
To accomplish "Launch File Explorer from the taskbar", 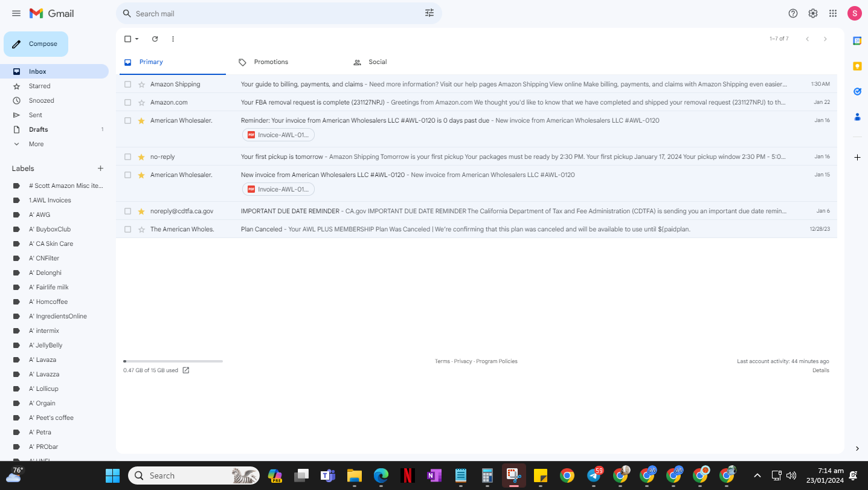I will [x=354, y=475].
